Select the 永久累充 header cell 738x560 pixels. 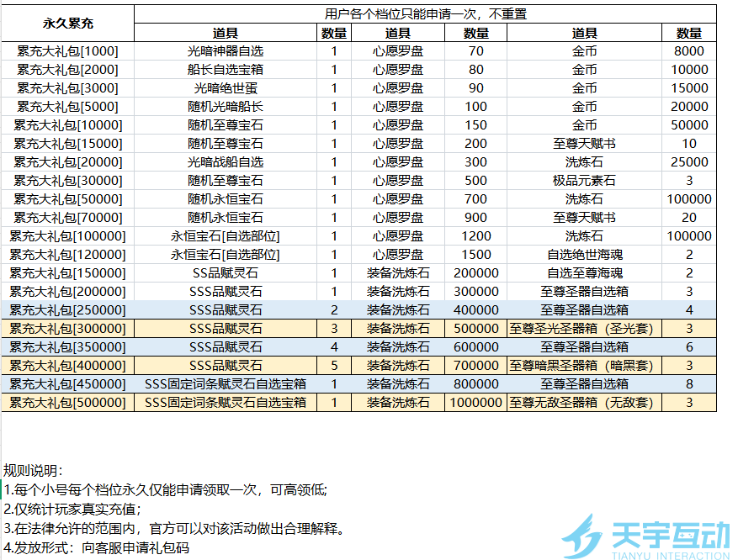[x=68, y=23]
